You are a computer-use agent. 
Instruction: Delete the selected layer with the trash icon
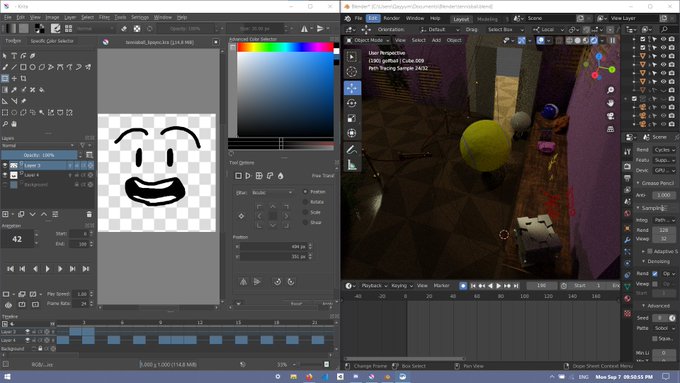[x=89, y=214]
